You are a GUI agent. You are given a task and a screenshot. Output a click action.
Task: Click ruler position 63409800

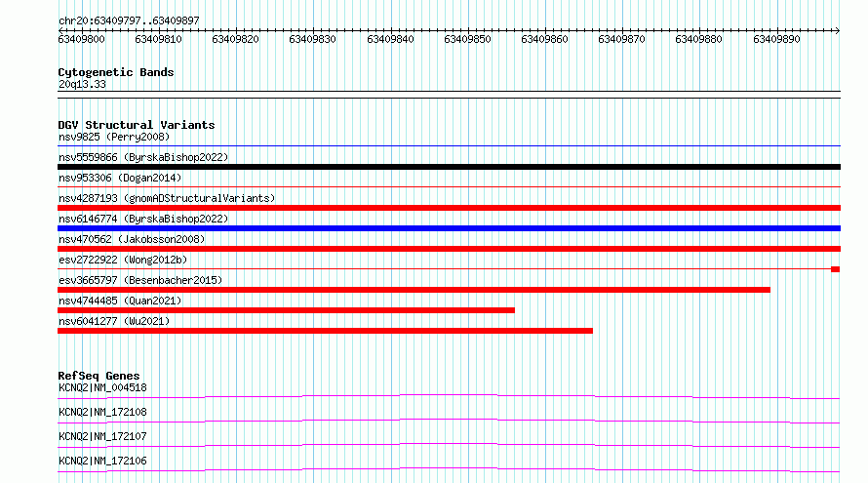[81, 39]
